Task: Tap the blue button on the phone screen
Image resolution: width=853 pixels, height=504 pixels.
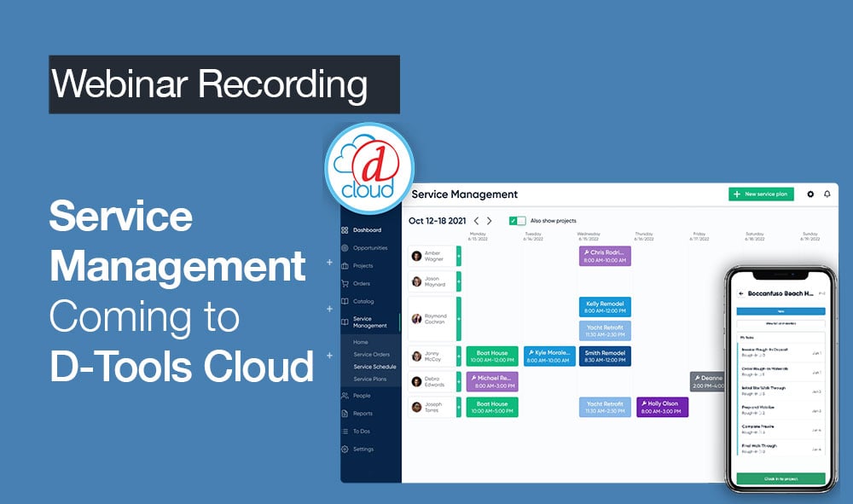Action: [x=780, y=311]
